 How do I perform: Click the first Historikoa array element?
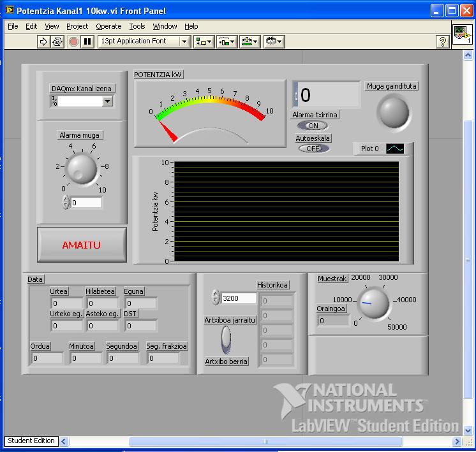click(276, 301)
